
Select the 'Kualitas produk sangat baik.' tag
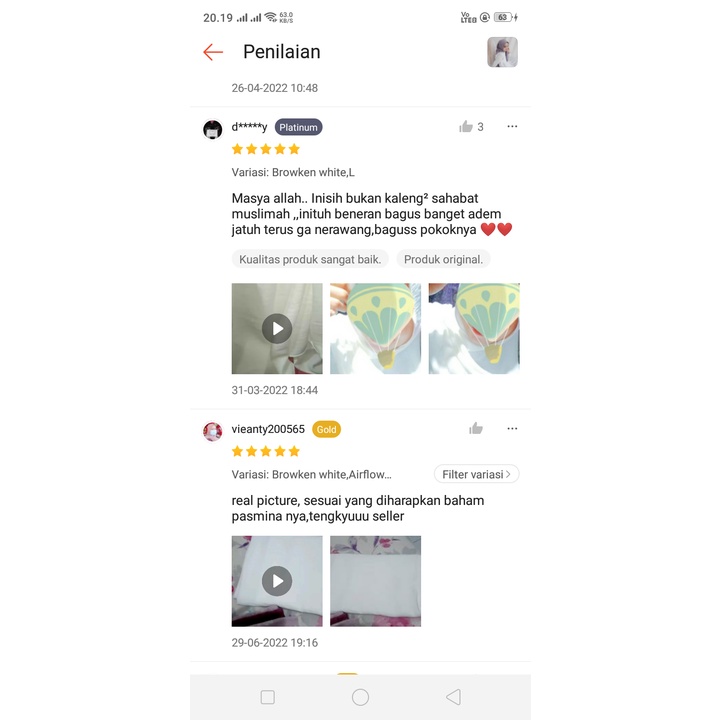pyautogui.click(x=310, y=259)
